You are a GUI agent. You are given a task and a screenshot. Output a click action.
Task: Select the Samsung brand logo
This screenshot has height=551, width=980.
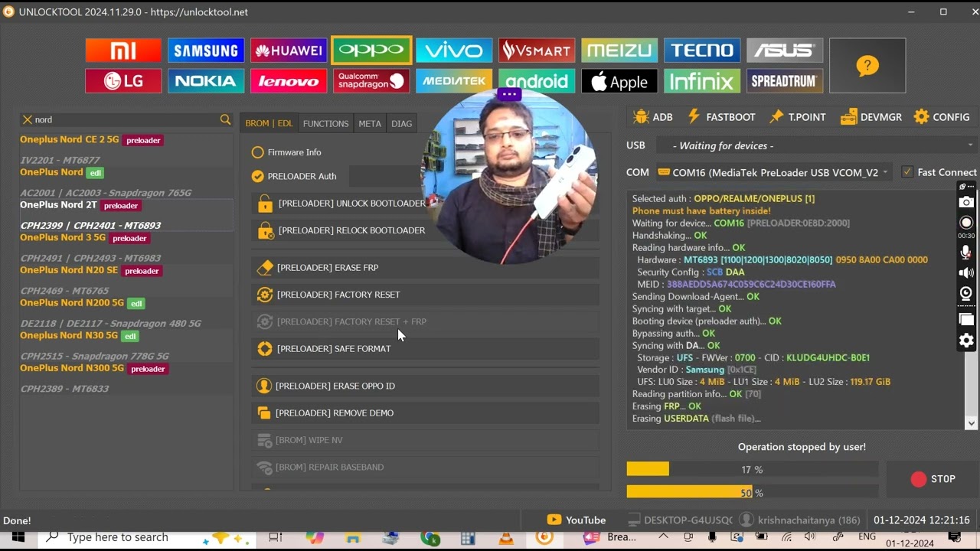click(206, 51)
